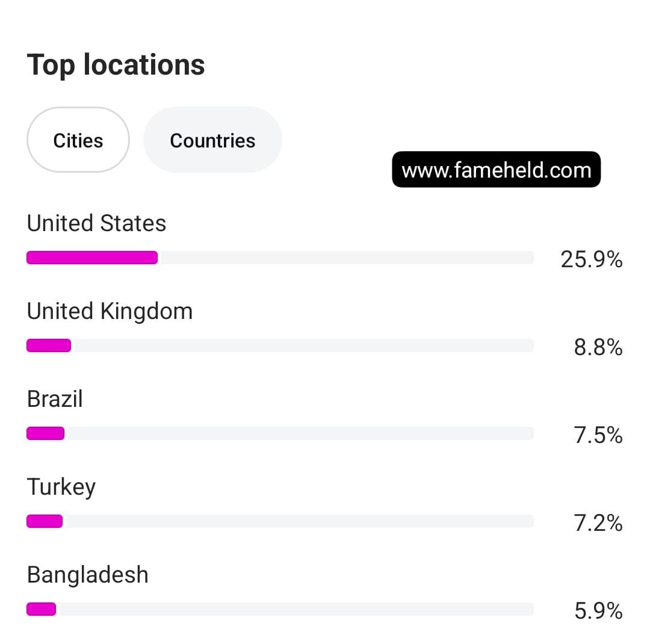Click the Top locations heading
Viewport: 650px width, 644px height.
click(116, 64)
